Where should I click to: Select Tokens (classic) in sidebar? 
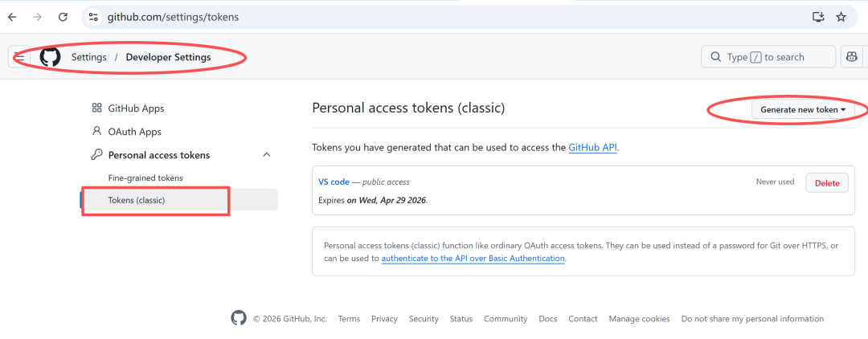coord(137,200)
